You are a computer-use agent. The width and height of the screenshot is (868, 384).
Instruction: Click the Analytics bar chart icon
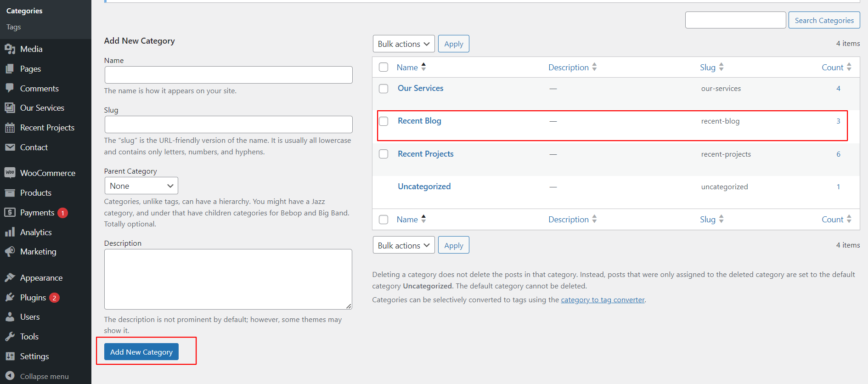[10, 232]
